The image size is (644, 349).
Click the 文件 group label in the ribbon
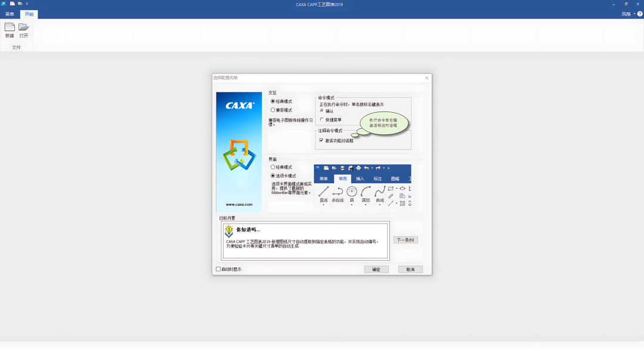click(17, 47)
